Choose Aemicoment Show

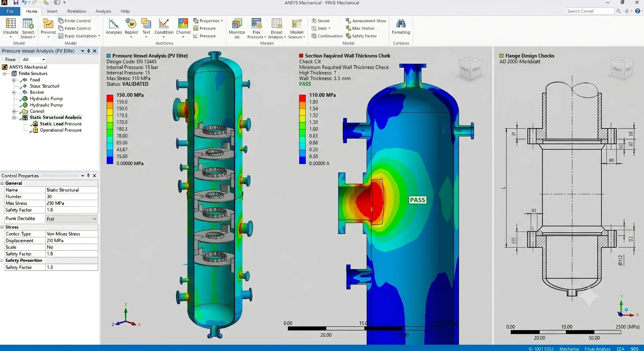[366, 21]
